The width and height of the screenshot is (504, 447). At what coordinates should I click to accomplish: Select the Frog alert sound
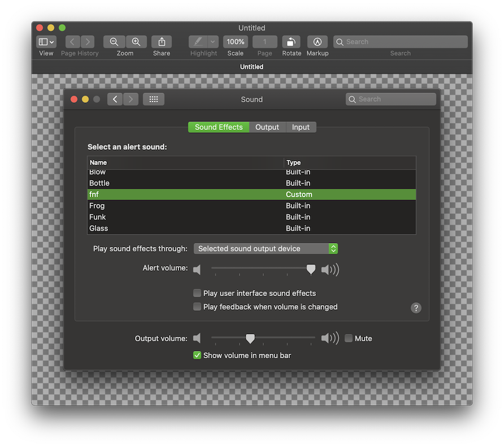[x=251, y=206]
